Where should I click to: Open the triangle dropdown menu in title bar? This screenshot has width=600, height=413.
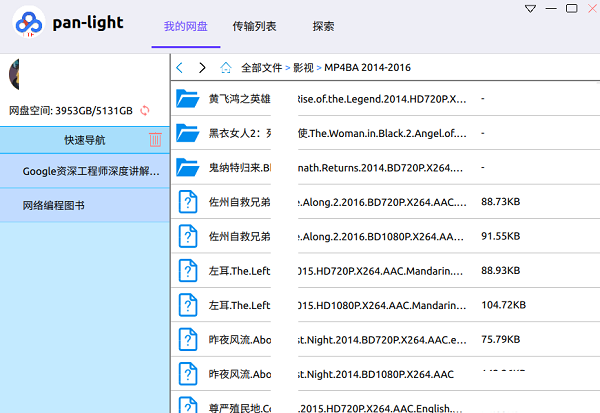click(530, 8)
